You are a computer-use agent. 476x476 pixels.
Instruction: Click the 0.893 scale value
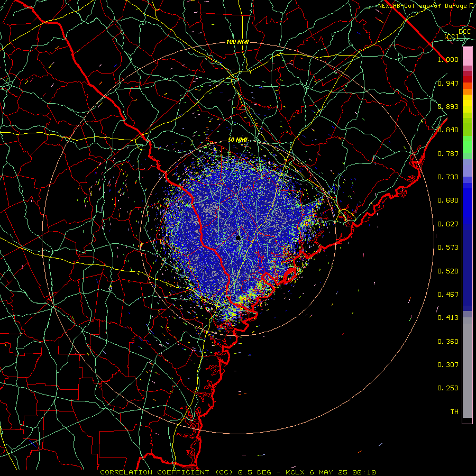pos(448,106)
